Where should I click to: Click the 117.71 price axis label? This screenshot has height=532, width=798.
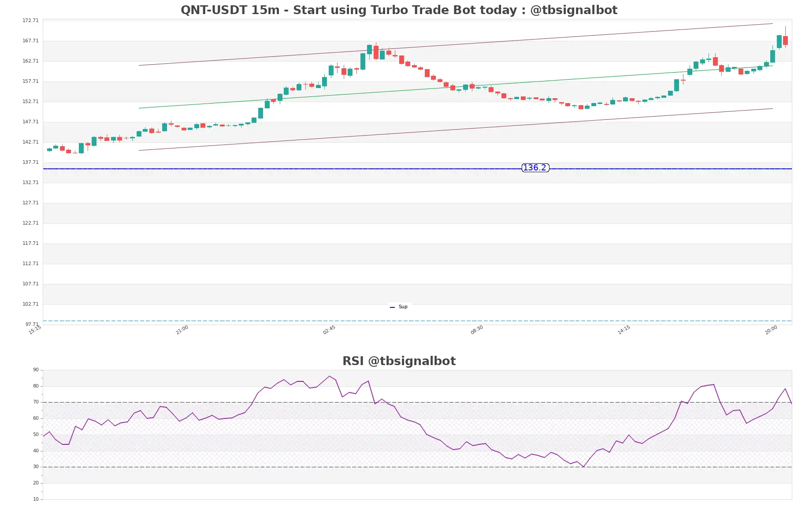pyautogui.click(x=30, y=243)
